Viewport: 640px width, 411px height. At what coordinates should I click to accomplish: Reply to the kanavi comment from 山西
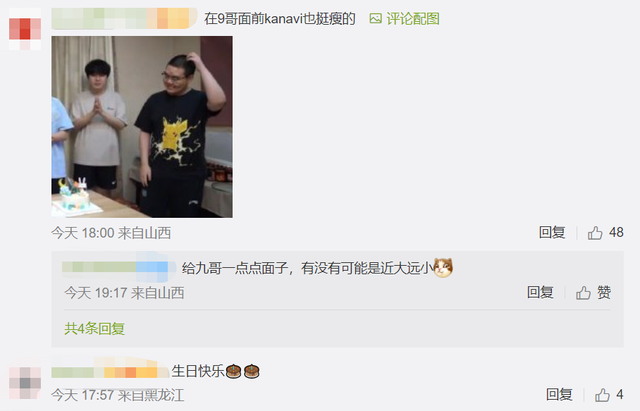pos(552,233)
